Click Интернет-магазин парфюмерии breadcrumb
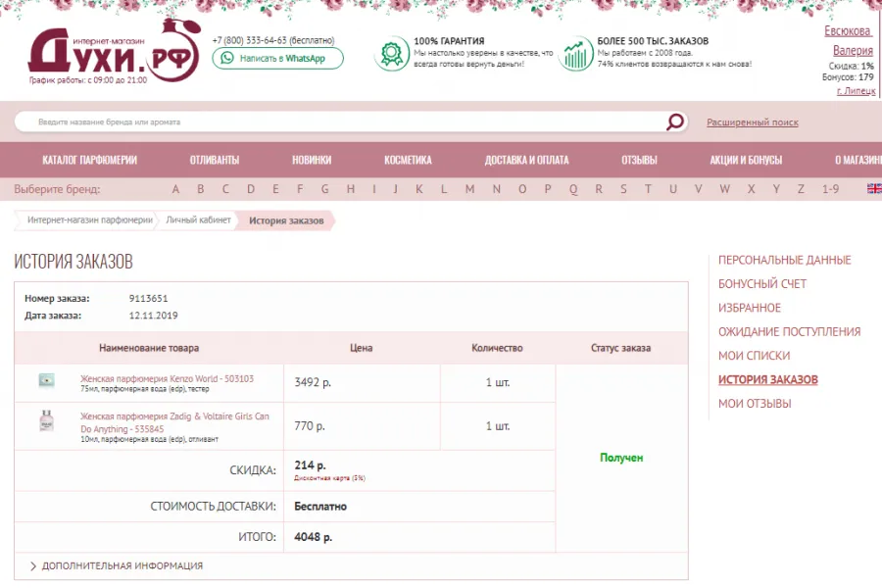This screenshot has height=588, width=882. click(x=90, y=220)
